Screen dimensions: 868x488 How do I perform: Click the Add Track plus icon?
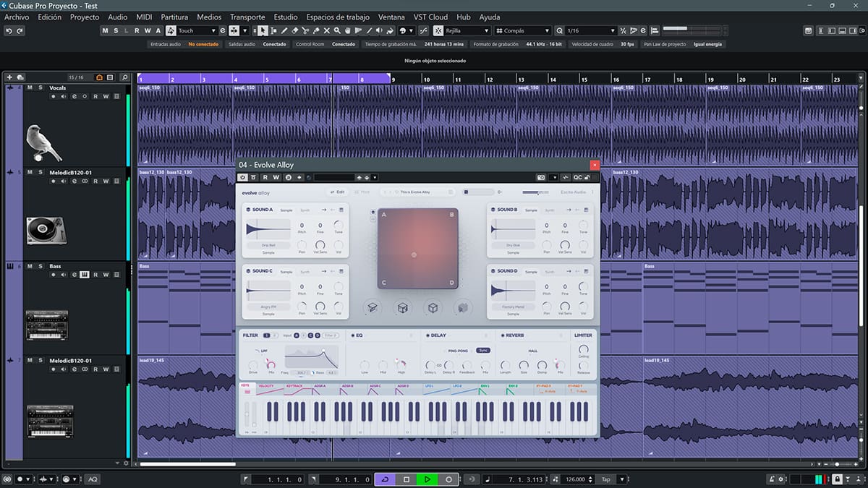click(x=9, y=77)
